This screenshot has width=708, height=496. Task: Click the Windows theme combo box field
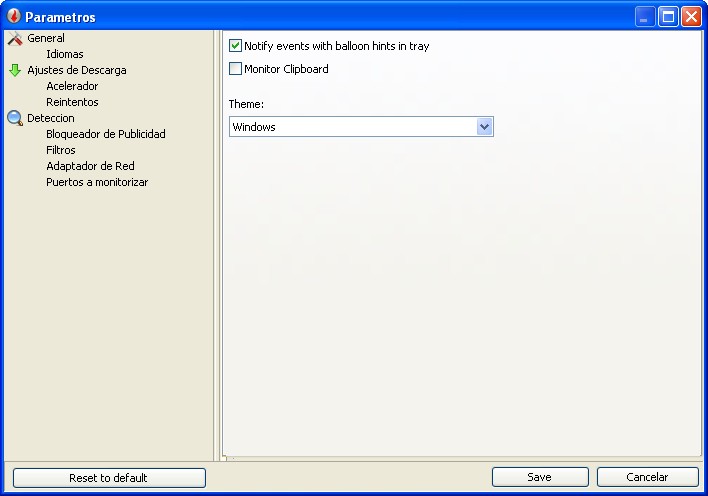tap(361, 127)
